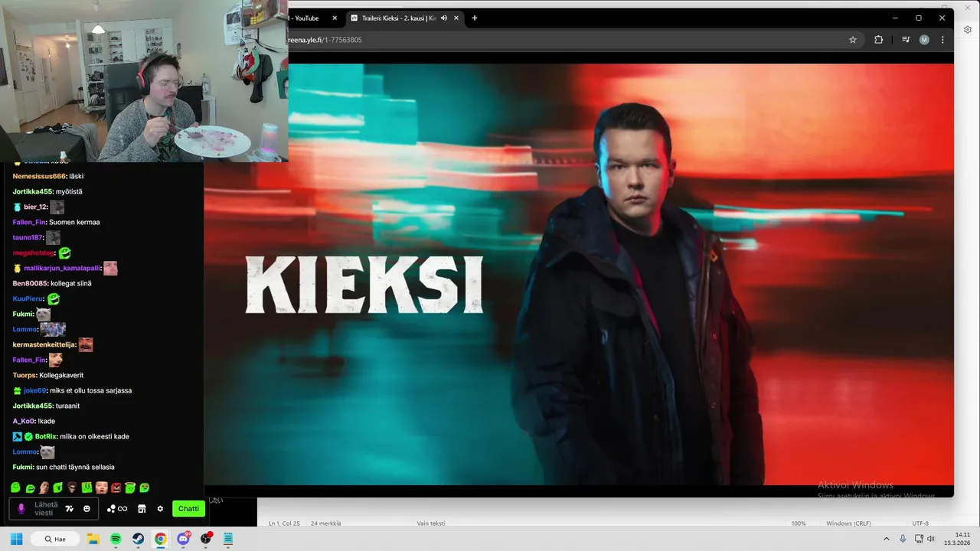
Task: Close the Traileri: Kieksi tab
Action: pos(457,18)
